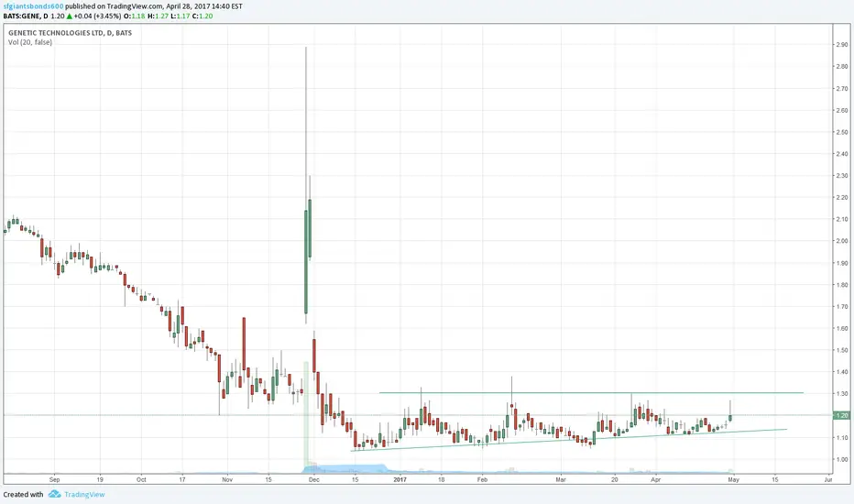
Task: Click the Vol (20, false) indicator label
Action: tap(30, 42)
